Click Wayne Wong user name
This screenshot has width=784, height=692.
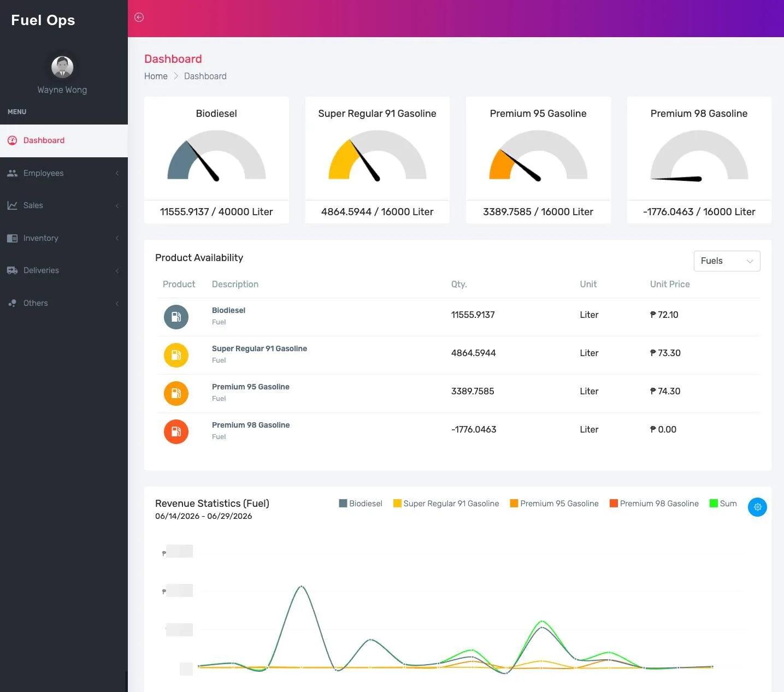click(x=62, y=90)
